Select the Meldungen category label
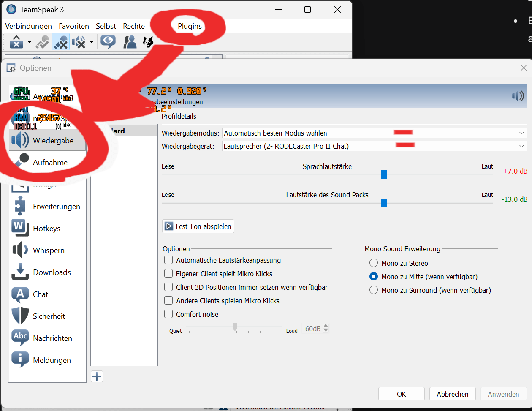 tap(52, 360)
